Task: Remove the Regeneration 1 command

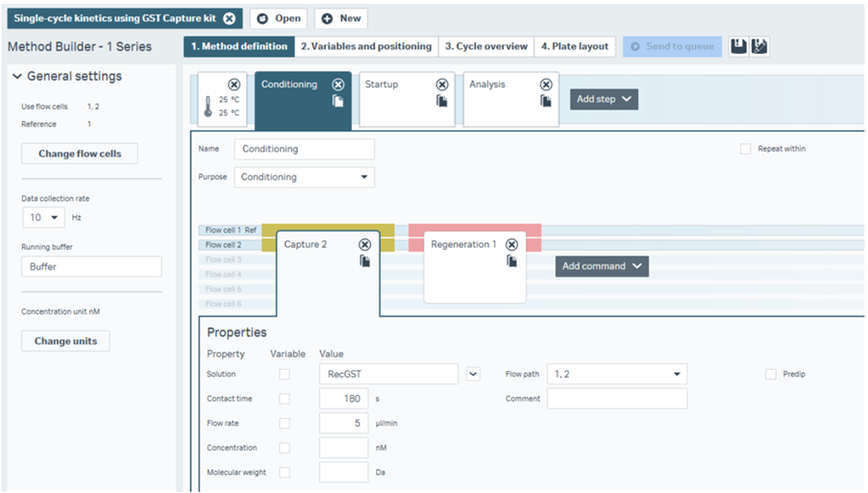Action: pos(511,244)
